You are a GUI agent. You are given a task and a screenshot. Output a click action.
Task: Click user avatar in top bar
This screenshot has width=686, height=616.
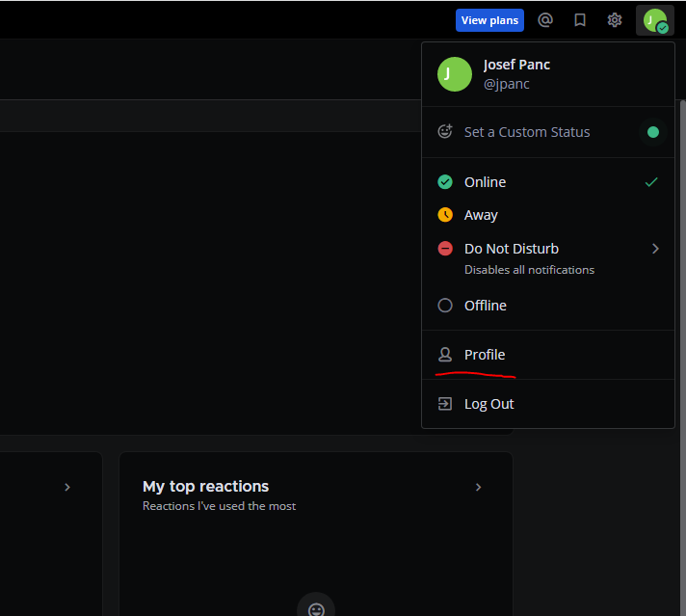[x=655, y=20]
